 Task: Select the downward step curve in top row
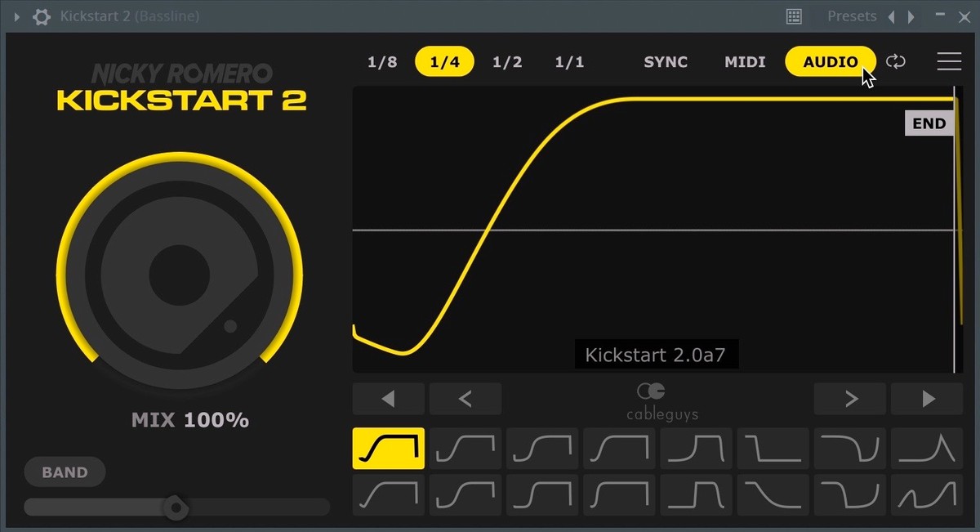coord(773,449)
